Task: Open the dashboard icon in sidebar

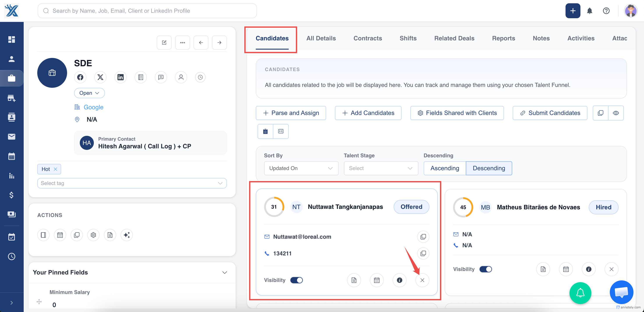Action: (x=11, y=39)
